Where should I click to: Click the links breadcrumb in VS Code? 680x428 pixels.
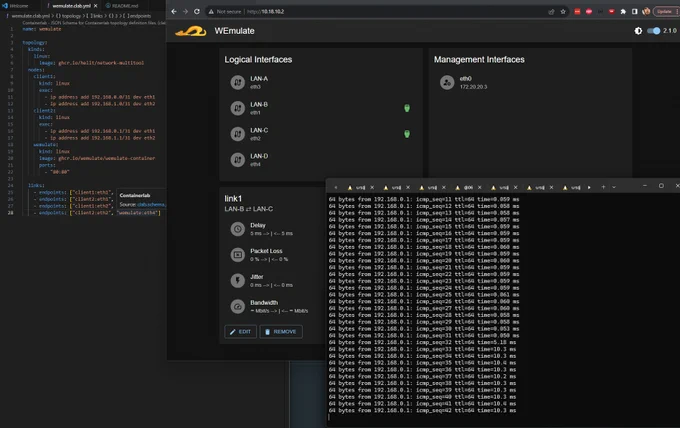[96, 16]
